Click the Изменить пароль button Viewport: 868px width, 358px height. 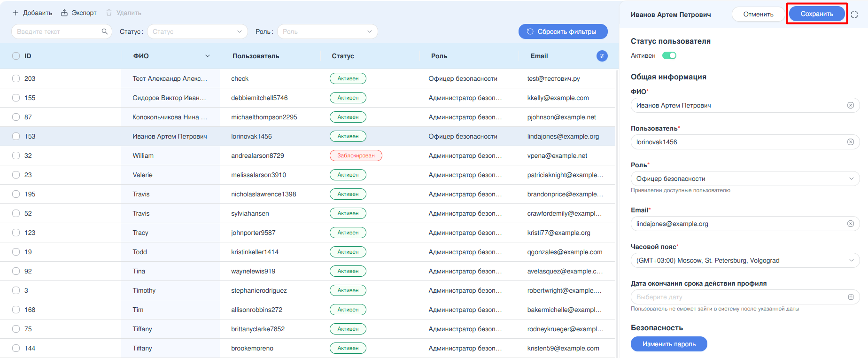668,344
